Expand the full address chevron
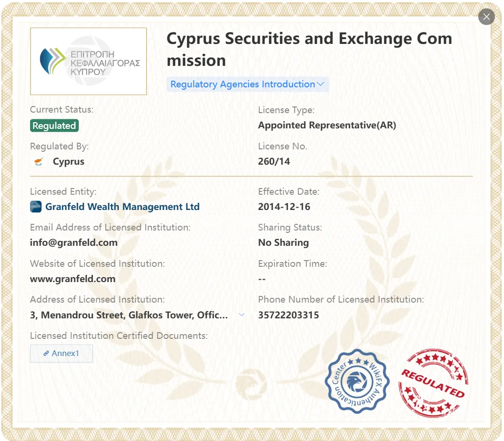This screenshot has width=504, height=441. click(x=241, y=315)
